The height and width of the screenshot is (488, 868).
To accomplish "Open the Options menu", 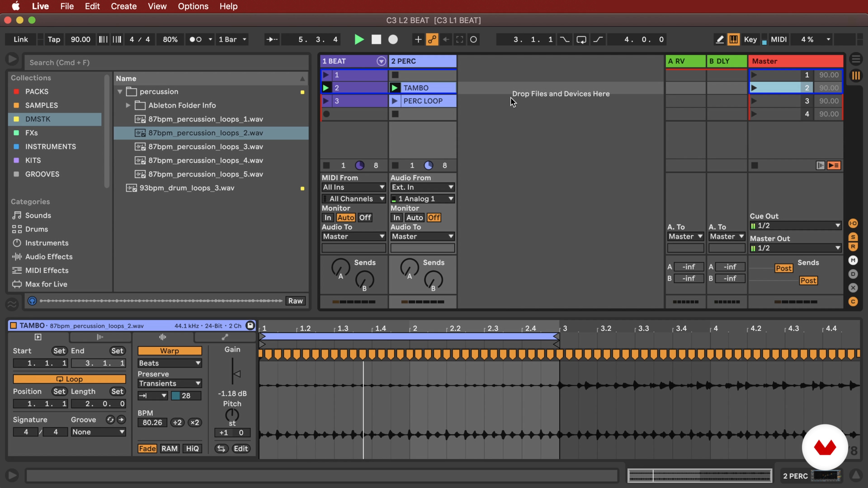I will (193, 6).
